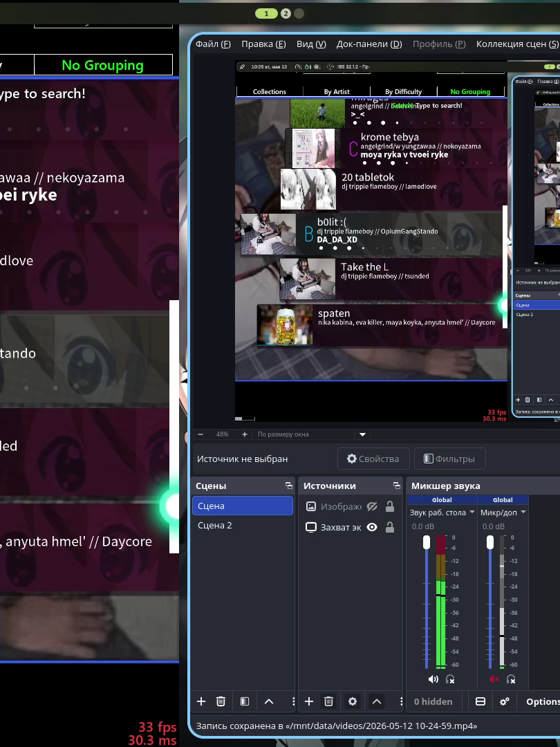Open Звук раб. стола channel dropdown arrow
Screen dimensions: 560x747
click(472, 512)
